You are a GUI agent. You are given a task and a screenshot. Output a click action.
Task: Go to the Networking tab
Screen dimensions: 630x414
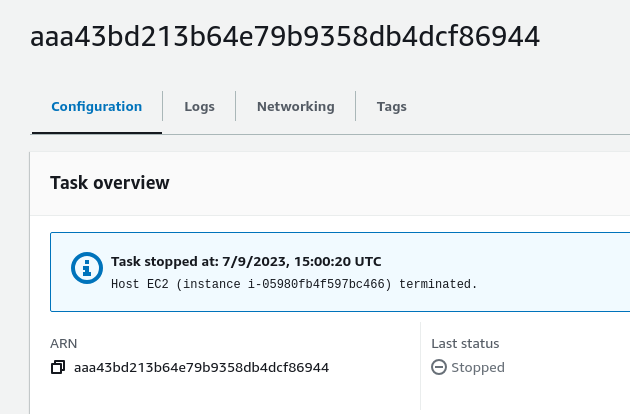click(295, 107)
